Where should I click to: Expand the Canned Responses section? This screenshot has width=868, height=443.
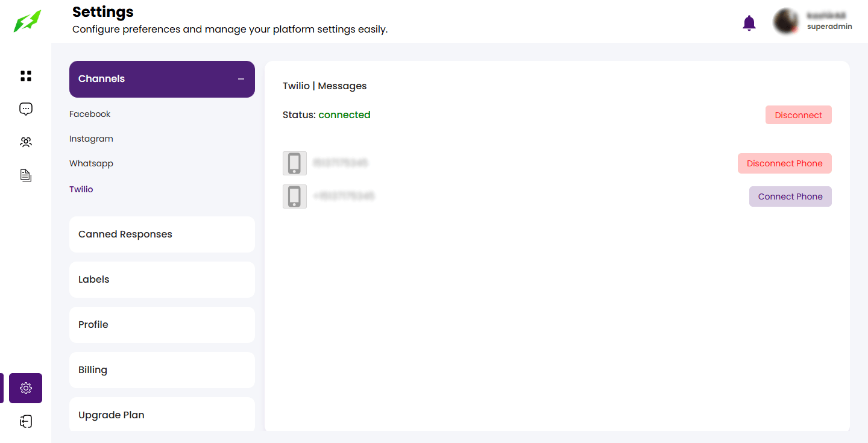click(162, 234)
